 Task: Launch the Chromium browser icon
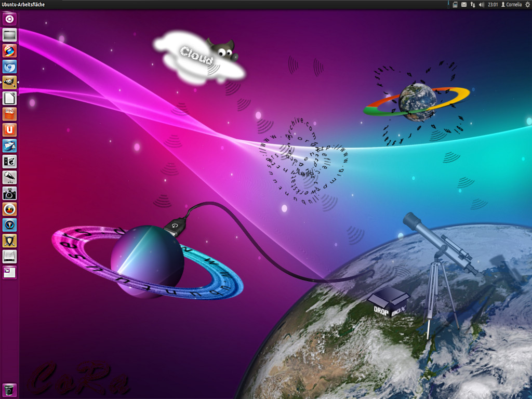9,66
